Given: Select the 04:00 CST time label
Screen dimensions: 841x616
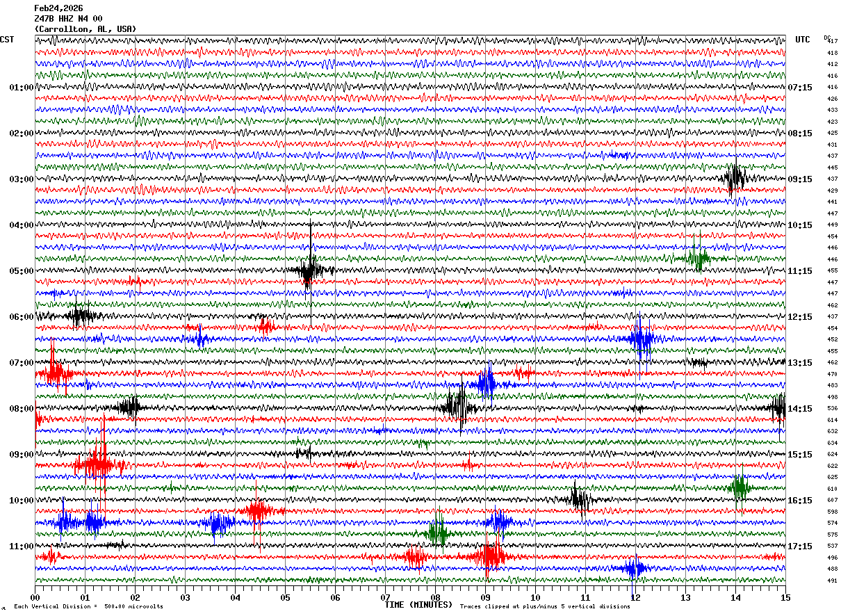Looking at the screenshot, I should [x=21, y=225].
